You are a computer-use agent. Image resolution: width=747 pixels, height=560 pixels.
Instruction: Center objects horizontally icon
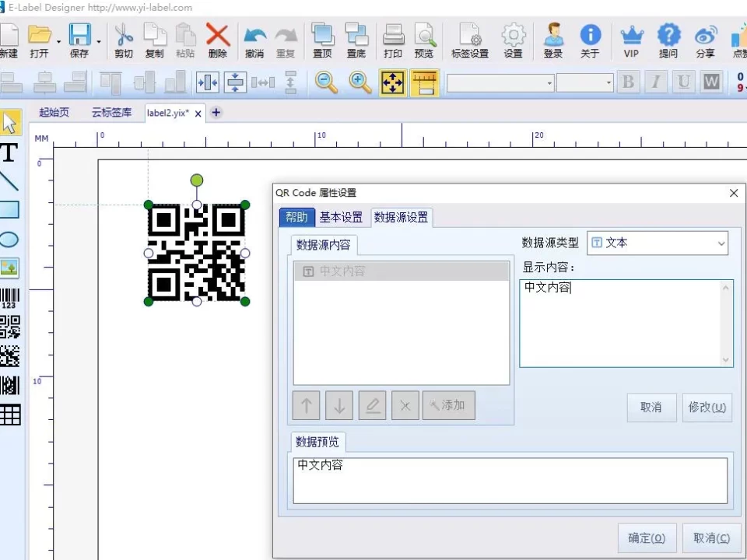click(209, 82)
